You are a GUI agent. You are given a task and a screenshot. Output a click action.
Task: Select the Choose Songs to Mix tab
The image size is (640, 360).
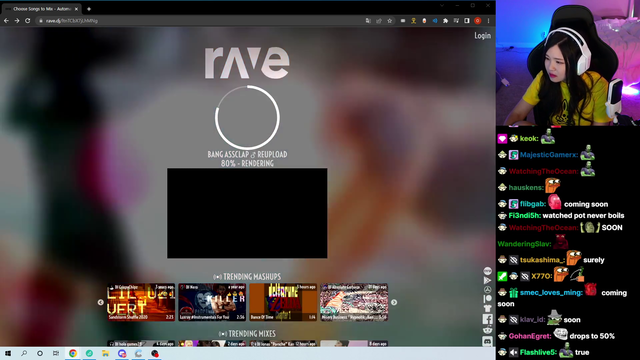[41, 9]
